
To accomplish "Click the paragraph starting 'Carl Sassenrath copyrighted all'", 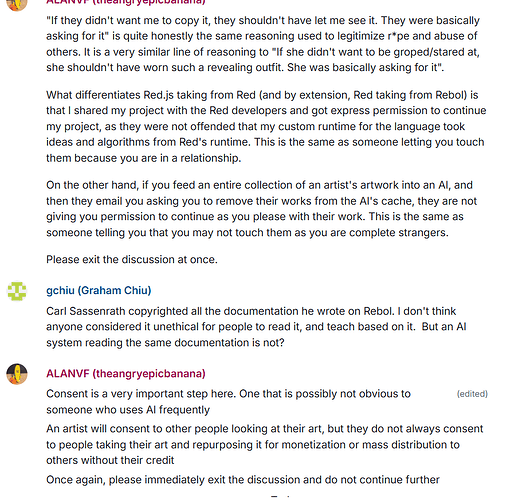I will 256,327.
